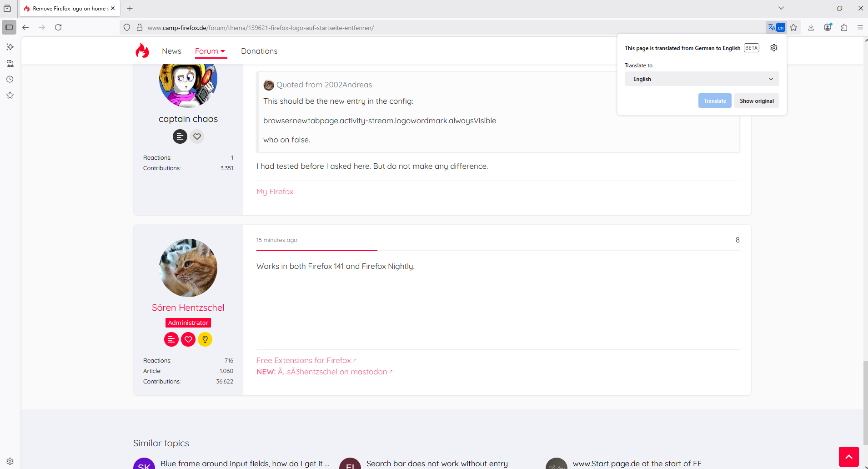Screen dimensions: 868x469
Task: Open the translation icon in address bar
Action: [x=776, y=27]
